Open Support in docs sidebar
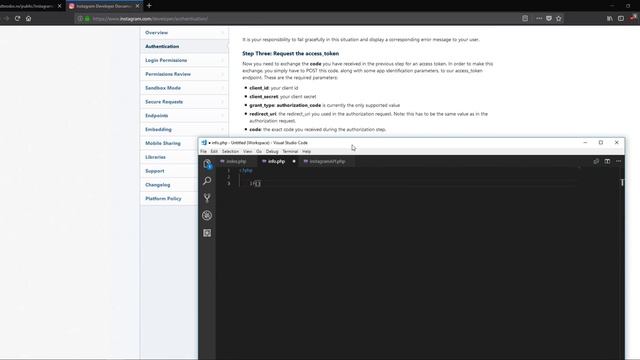The height and width of the screenshot is (360, 640). pyautogui.click(x=155, y=171)
